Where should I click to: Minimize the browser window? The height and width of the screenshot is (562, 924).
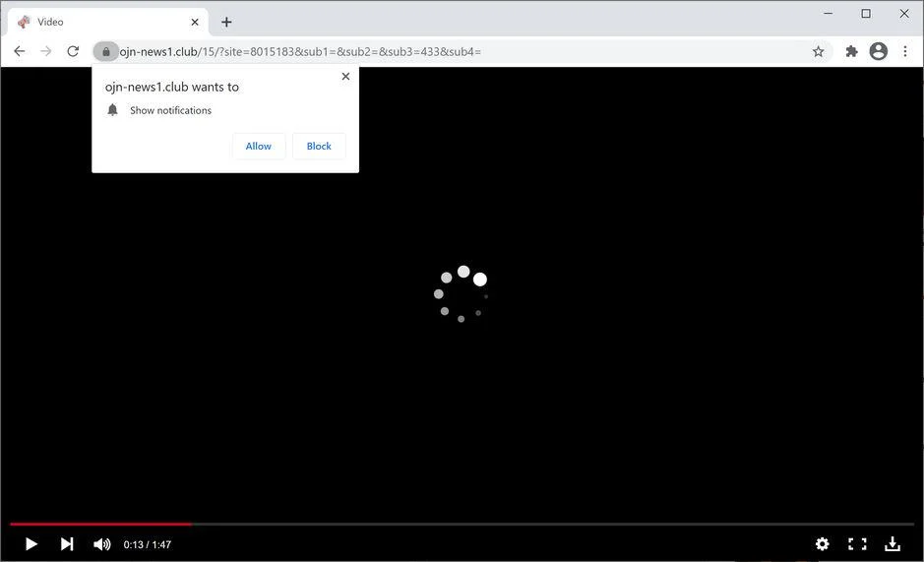828,13
